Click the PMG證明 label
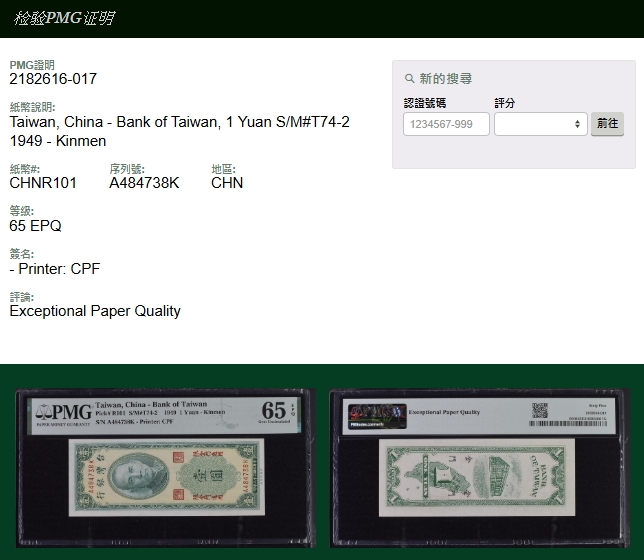644x560 pixels. coord(32,65)
